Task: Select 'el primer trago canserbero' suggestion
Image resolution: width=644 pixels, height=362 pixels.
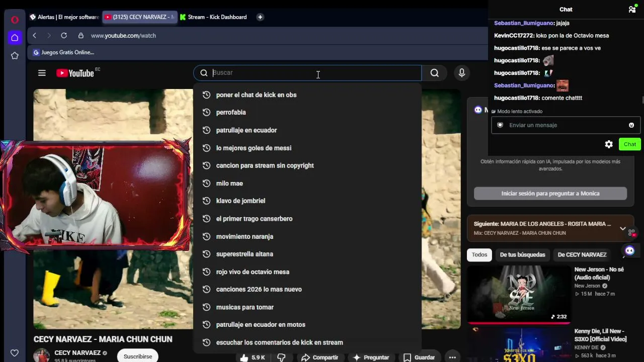Action: coord(307,219)
